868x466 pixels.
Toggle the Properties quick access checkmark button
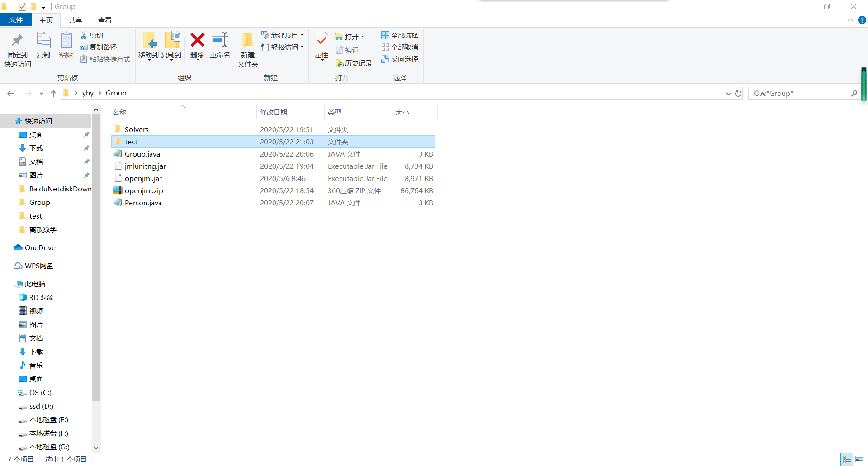[x=22, y=6]
